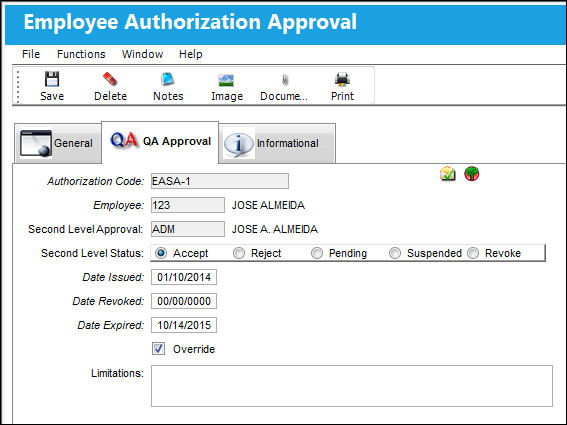Open the Documents paperclip icon
Screen dimensions: 567x425
coord(285,80)
